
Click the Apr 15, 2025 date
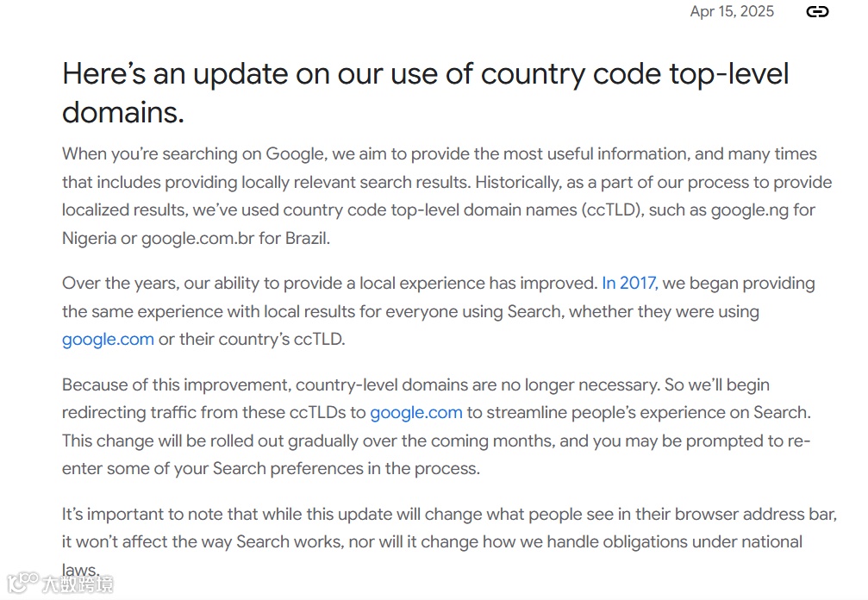point(732,11)
